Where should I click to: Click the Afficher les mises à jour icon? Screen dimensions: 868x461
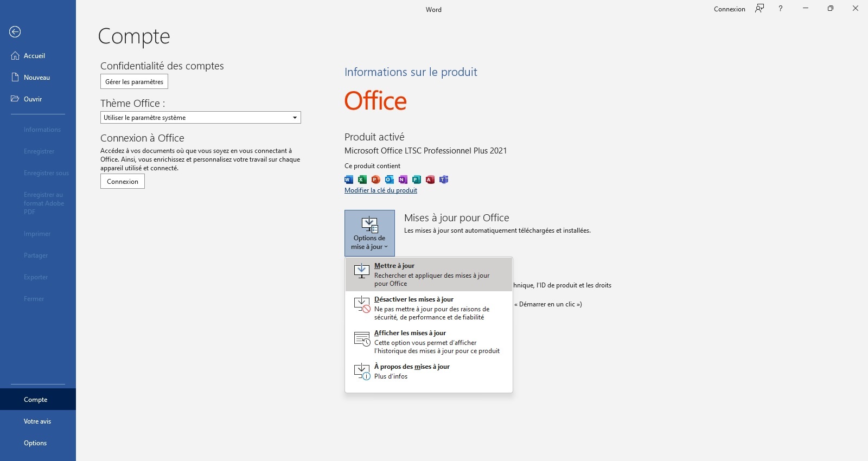(x=362, y=339)
